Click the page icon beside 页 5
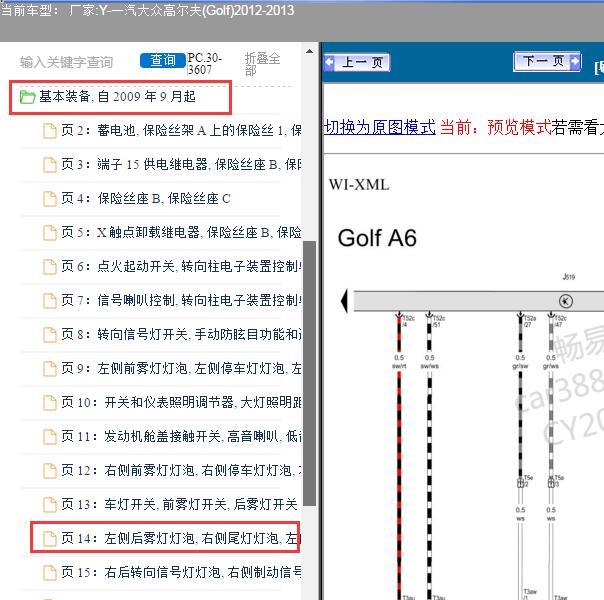Viewport: 604px width, 600px height. pyautogui.click(x=50, y=233)
